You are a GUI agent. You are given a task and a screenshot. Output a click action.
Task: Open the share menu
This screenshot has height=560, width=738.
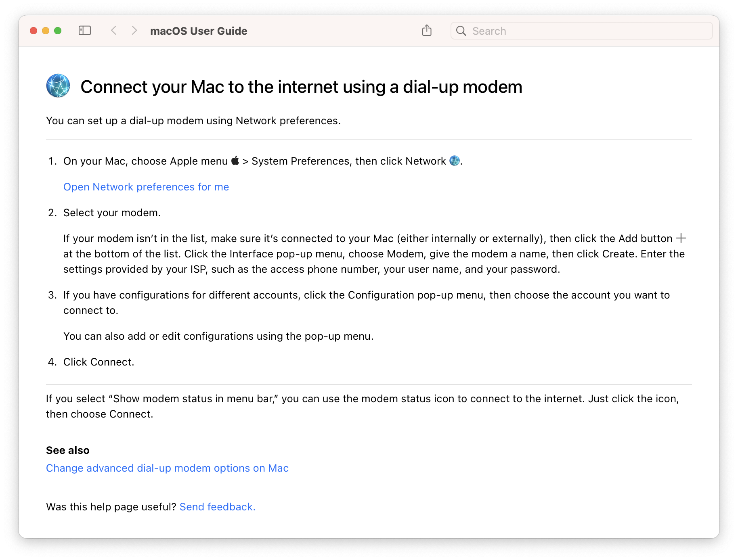(x=427, y=30)
